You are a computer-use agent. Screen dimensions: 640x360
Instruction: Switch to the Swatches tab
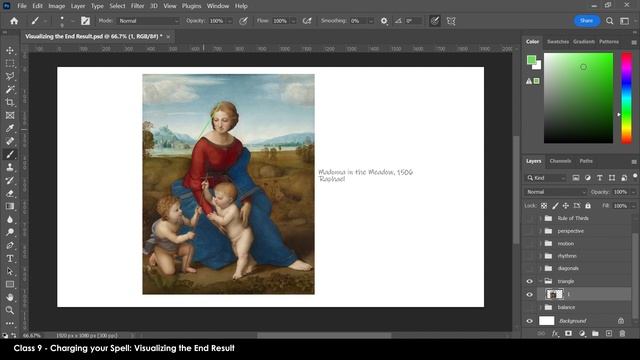[x=558, y=42]
